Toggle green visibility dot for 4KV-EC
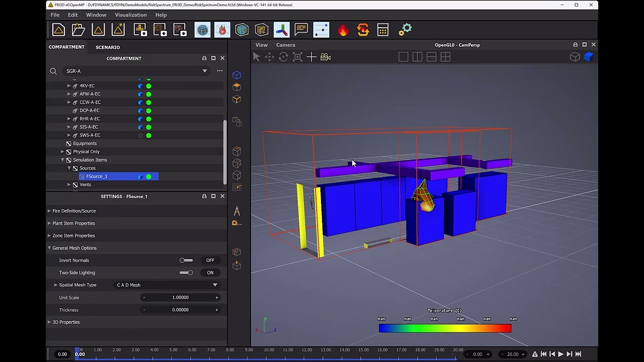Image resolution: width=644 pixels, height=362 pixels. [148, 86]
